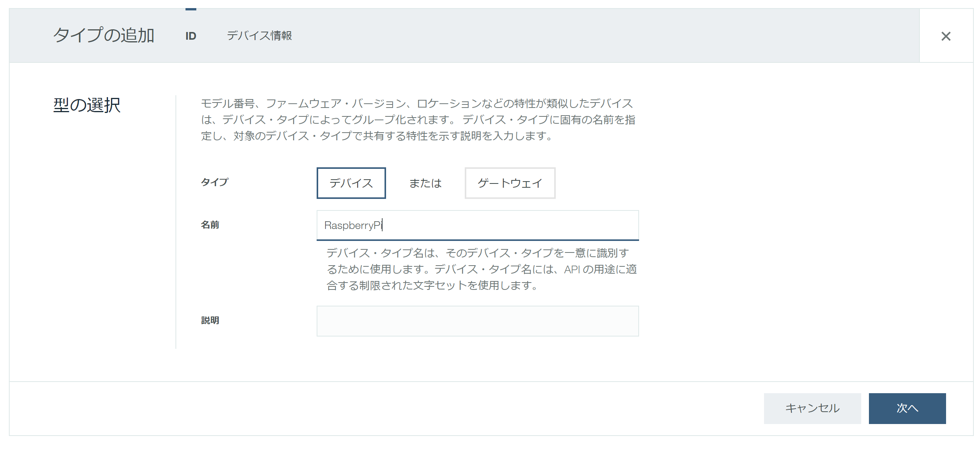The width and height of the screenshot is (980, 451).
Task: Switch to the ID tab
Action: [x=191, y=36]
